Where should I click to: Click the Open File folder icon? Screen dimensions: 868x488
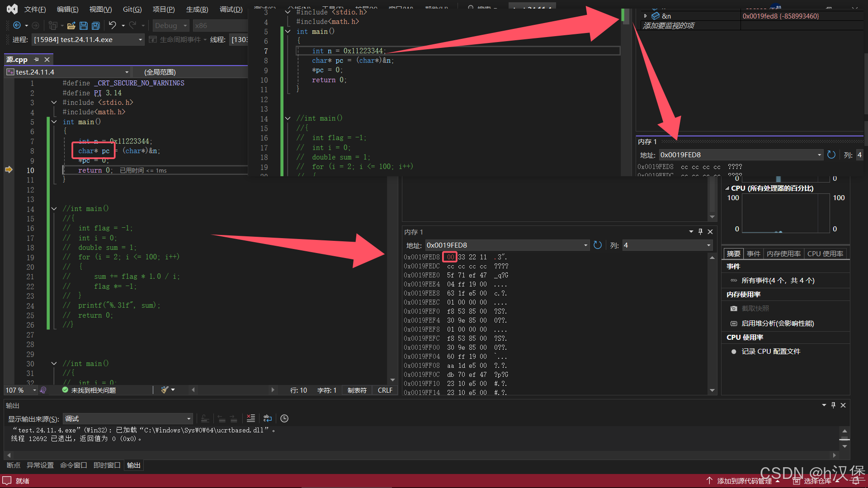tap(71, 26)
